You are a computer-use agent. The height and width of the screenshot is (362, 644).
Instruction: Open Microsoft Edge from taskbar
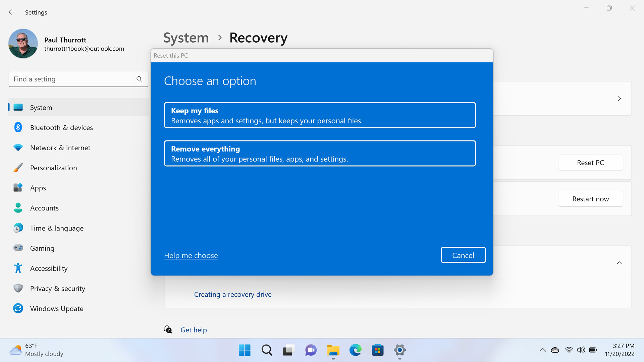pos(355,350)
